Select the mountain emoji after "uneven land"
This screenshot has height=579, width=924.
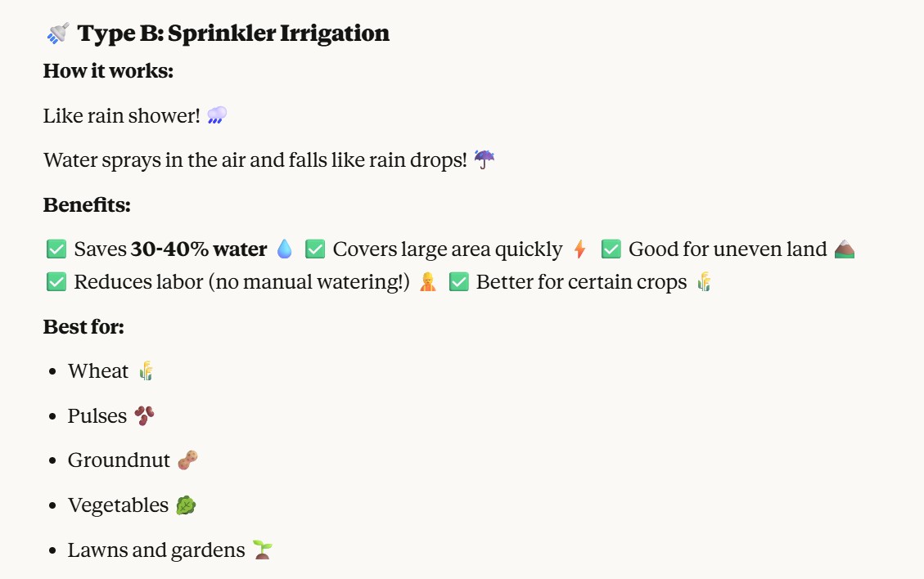point(844,249)
